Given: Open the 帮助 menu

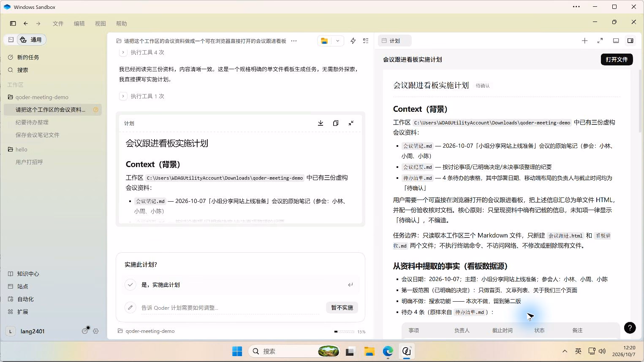Looking at the screenshot, I should pyautogui.click(x=121, y=24).
